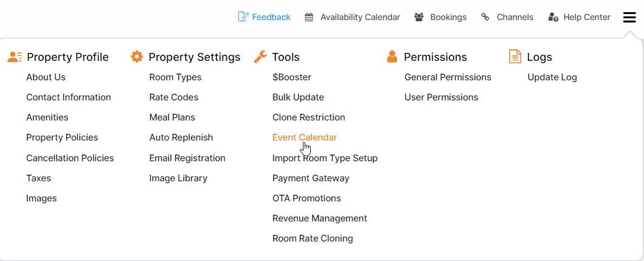
Task: Click the Feedback pencil icon
Action: (243, 17)
